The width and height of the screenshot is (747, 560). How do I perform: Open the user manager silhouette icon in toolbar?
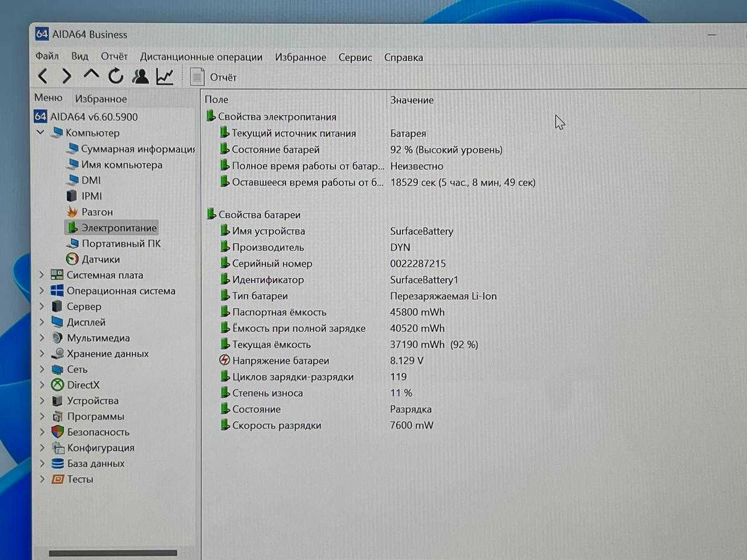140,76
